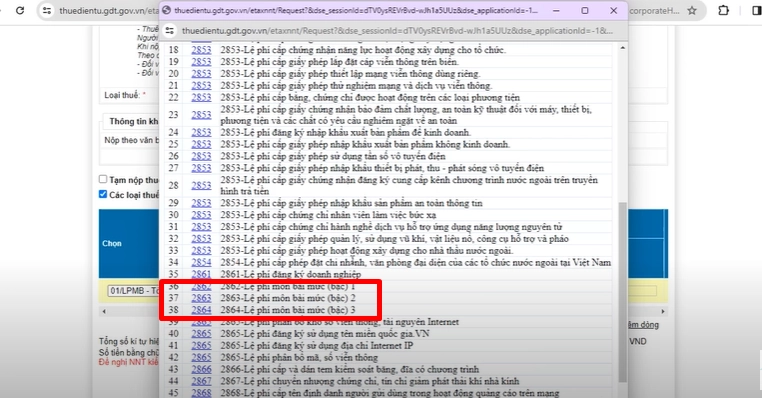762x398 pixels.
Task: Choose code 2861 Lệ phí đăng ký doanh nghiệp
Action: [x=201, y=274]
